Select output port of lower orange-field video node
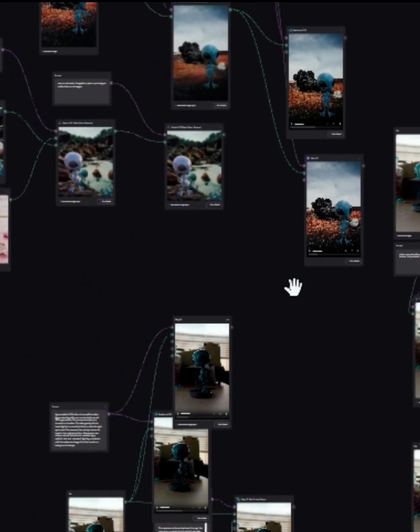This screenshot has width=420, height=532. [x=363, y=166]
